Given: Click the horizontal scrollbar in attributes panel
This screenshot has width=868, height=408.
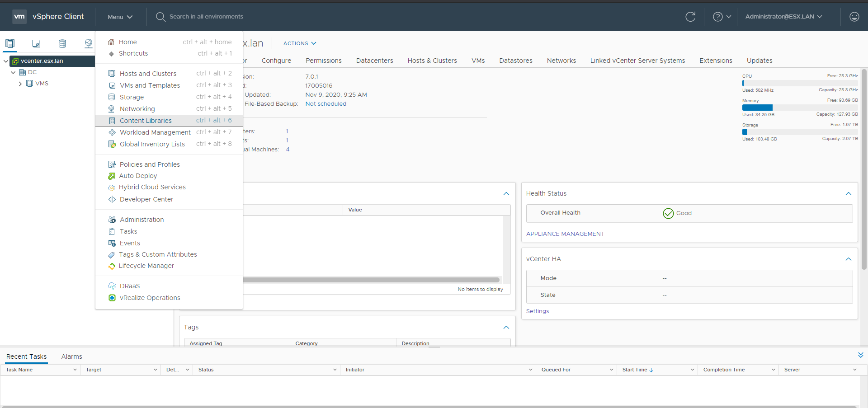Looking at the screenshot, I should point(371,280).
